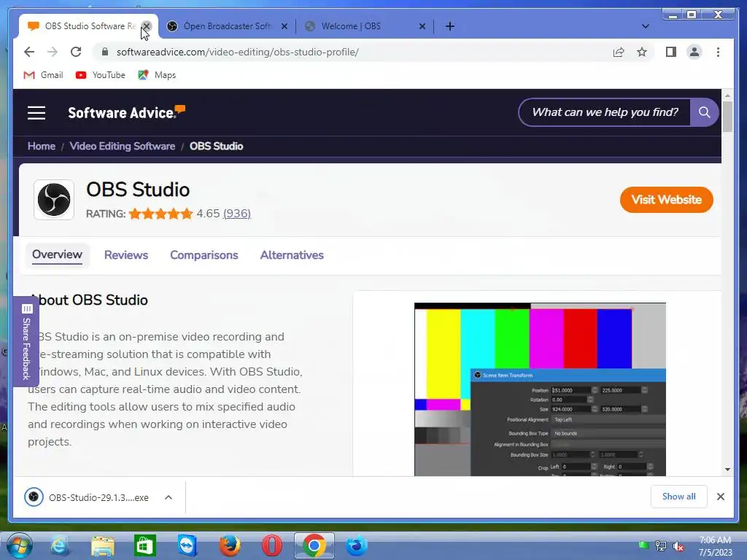Toggle the Chrome side panel
The height and width of the screenshot is (560, 747).
pos(671,52)
